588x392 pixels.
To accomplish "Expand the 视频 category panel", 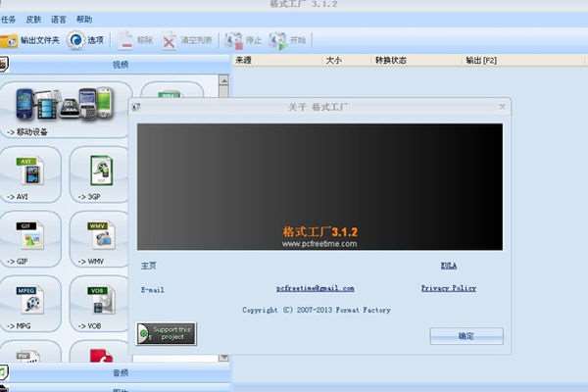I will pyautogui.click(x=121, y=65).
